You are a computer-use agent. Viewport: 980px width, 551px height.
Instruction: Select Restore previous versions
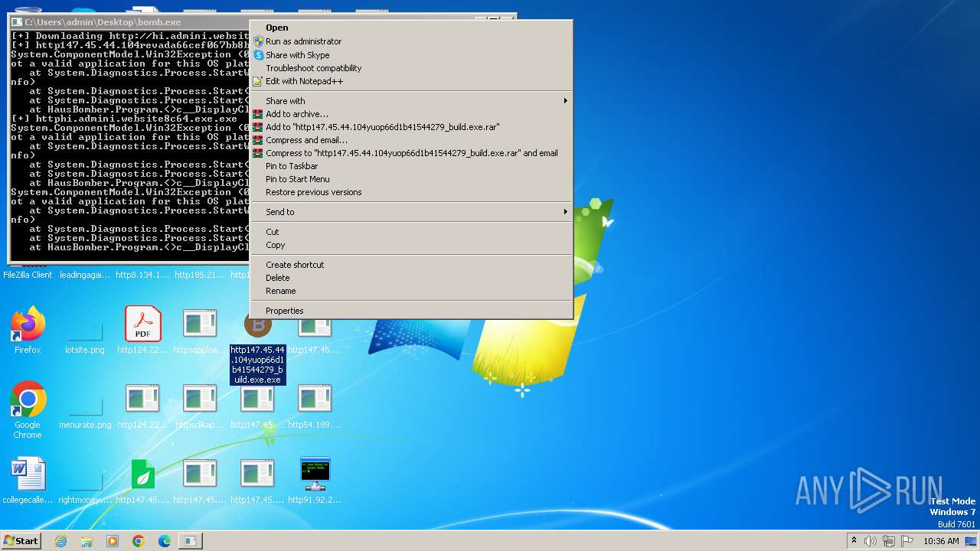(x=411, y=192)
